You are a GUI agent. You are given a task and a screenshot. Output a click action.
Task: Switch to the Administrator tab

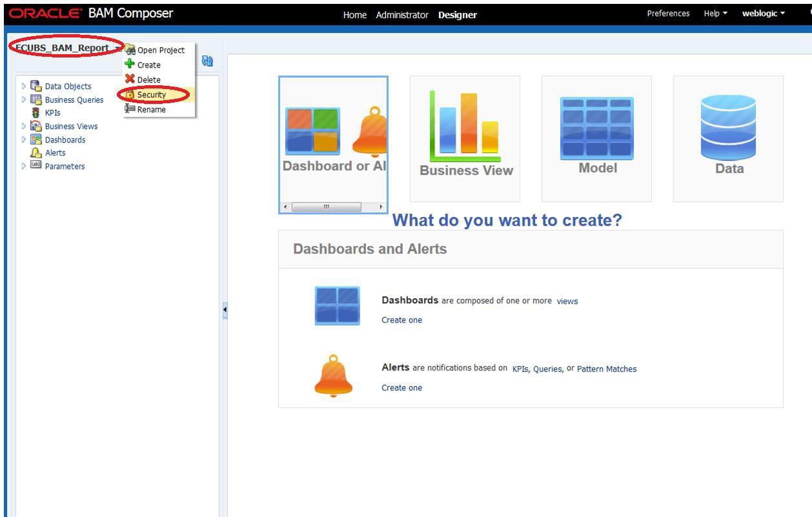[x=401, y=15]
